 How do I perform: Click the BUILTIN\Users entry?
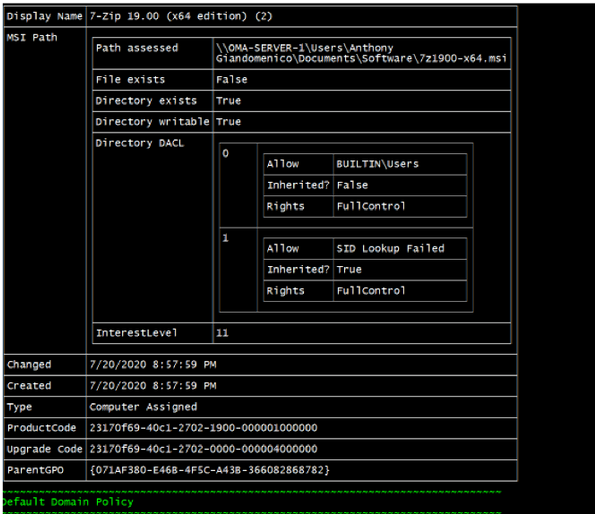pos(378,163)
